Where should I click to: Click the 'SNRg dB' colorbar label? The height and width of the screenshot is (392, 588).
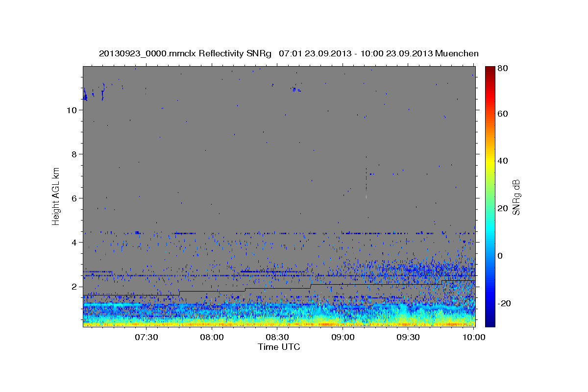pos(516,197)
